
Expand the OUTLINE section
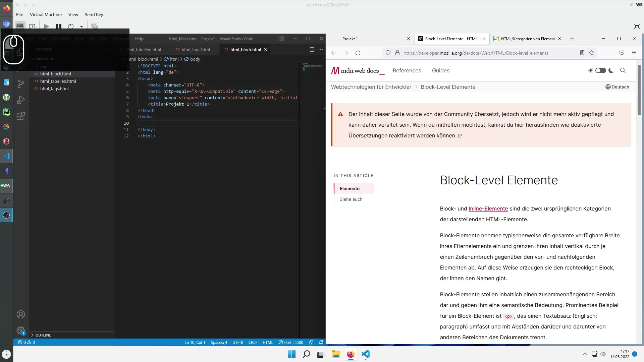point(43,335)
